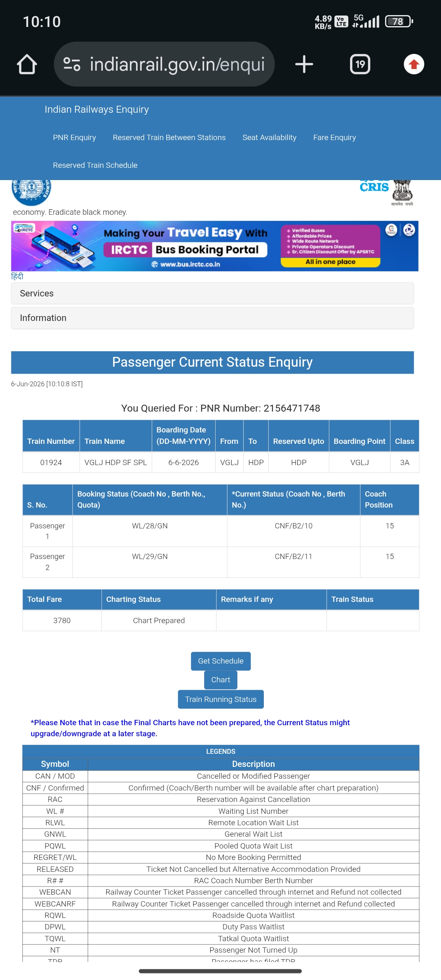Expand the Information section

coord(212,318)
